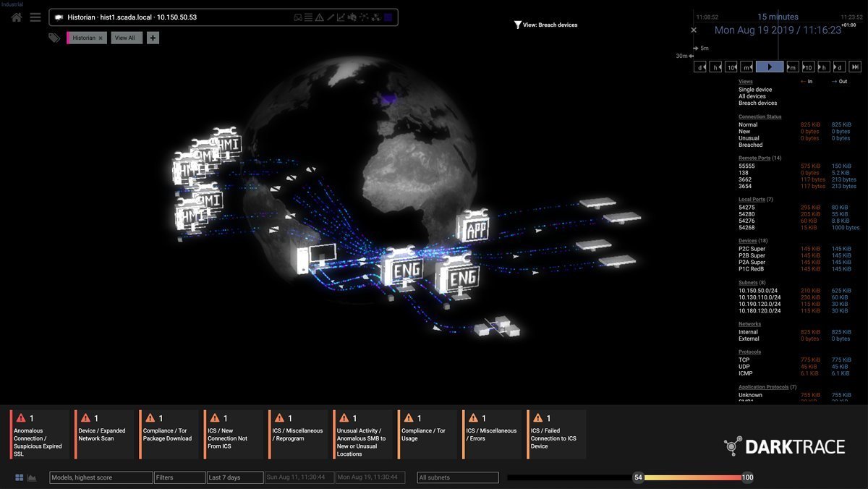Switch to All devices view
The height and width of the screenshot is (489, 868).
coord(752,96)
